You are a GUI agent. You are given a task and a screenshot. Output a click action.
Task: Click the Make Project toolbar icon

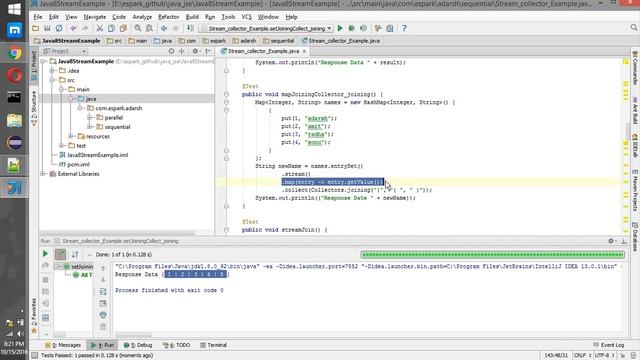[x=190, y=28]
